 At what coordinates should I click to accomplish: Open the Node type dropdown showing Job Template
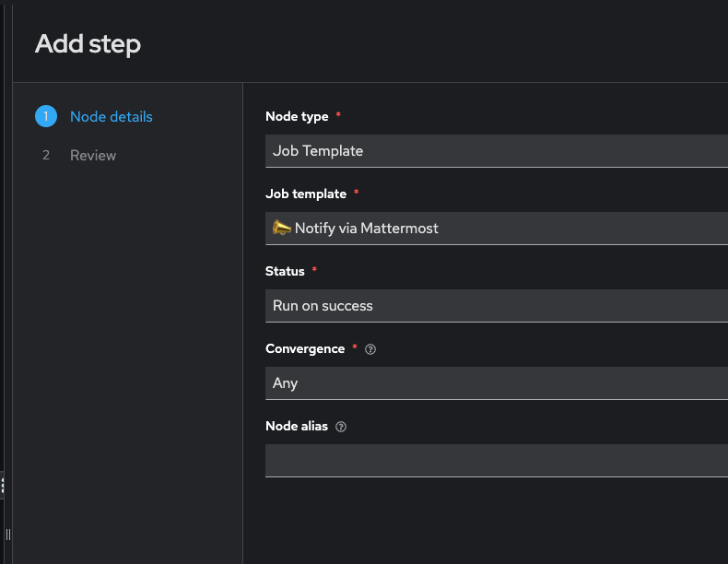[496, 151]
